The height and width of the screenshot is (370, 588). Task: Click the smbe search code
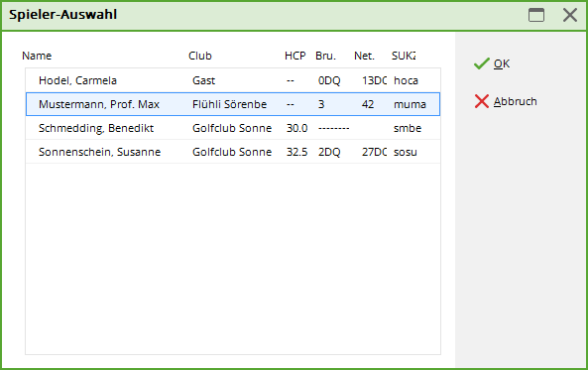point(408,128)
